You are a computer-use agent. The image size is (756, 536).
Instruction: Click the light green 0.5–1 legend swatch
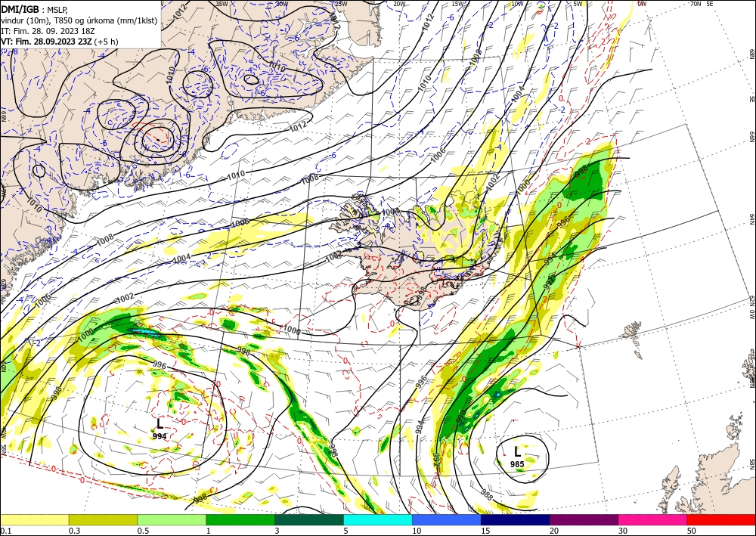coord(172,519)
